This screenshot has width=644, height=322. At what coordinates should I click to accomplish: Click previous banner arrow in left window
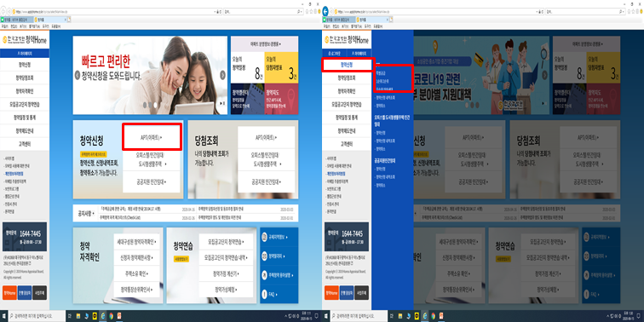coord(77,75)
